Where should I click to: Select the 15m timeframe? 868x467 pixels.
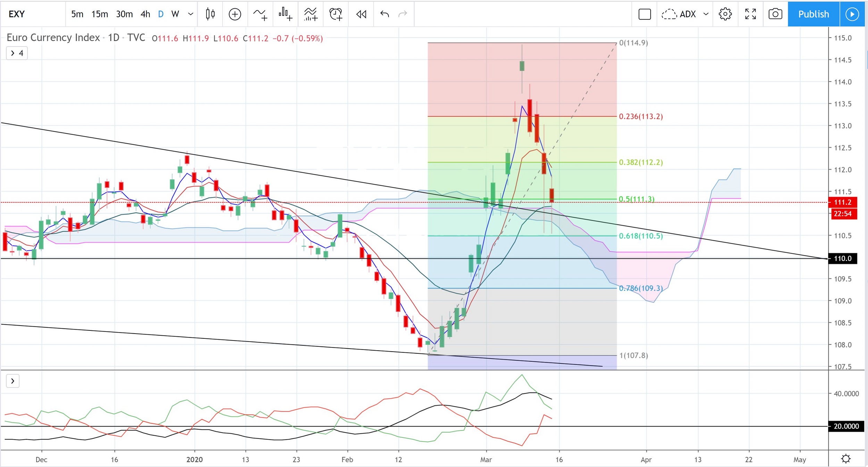tap(100, 14)
